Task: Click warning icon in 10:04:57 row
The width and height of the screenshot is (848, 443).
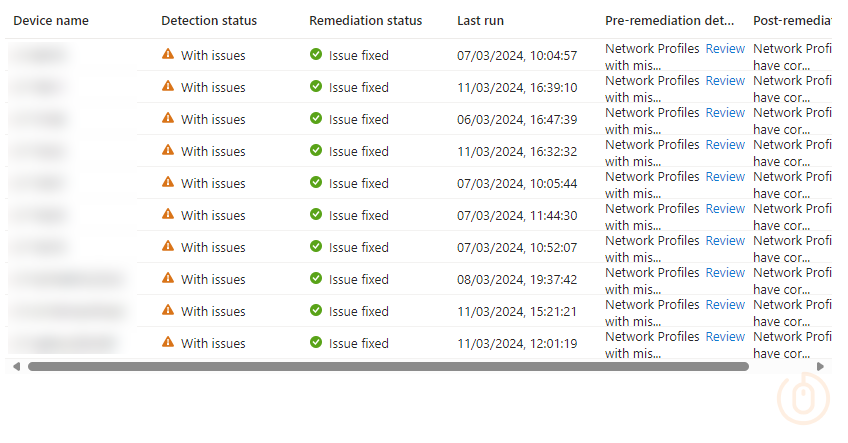Action: pyautogui.click(x=168, y=55)
